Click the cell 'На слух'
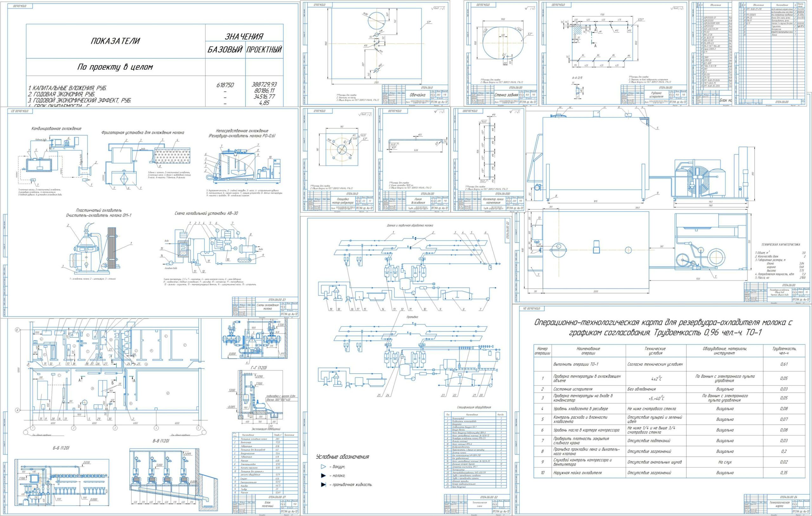This screenshot has height=516, width=812. click(x=725, y=462)
